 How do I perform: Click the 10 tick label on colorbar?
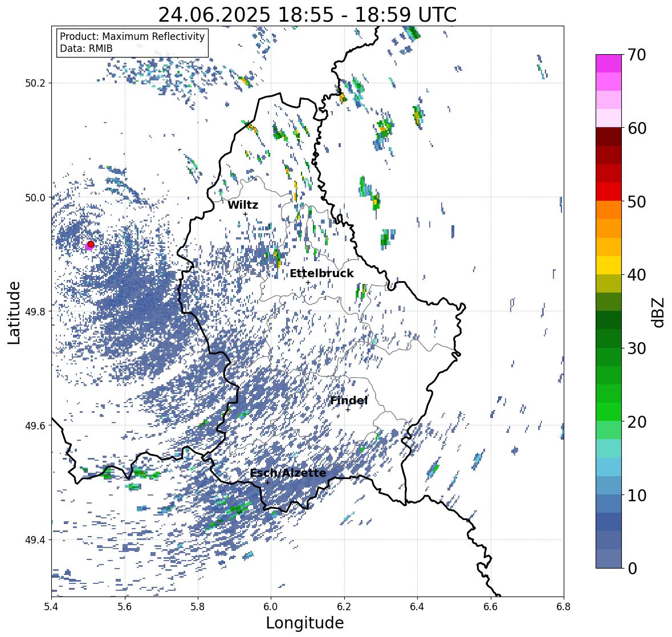click(x=637, y=496)
